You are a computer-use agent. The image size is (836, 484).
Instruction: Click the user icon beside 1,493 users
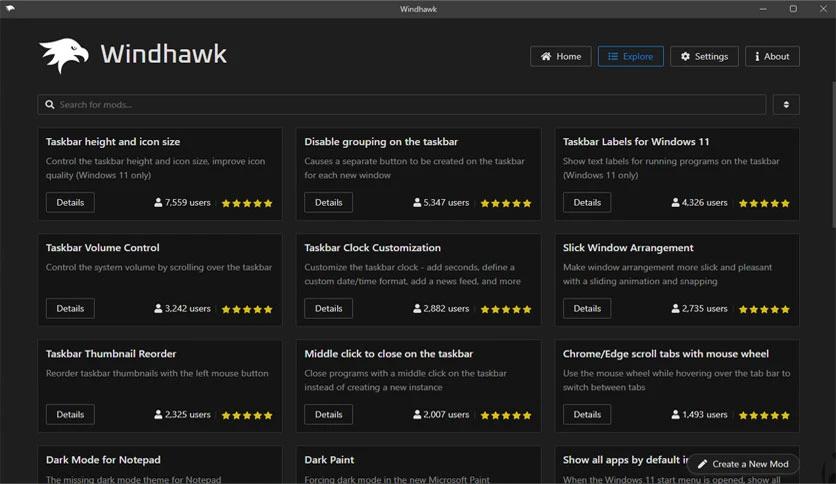(x=676, y=415)
